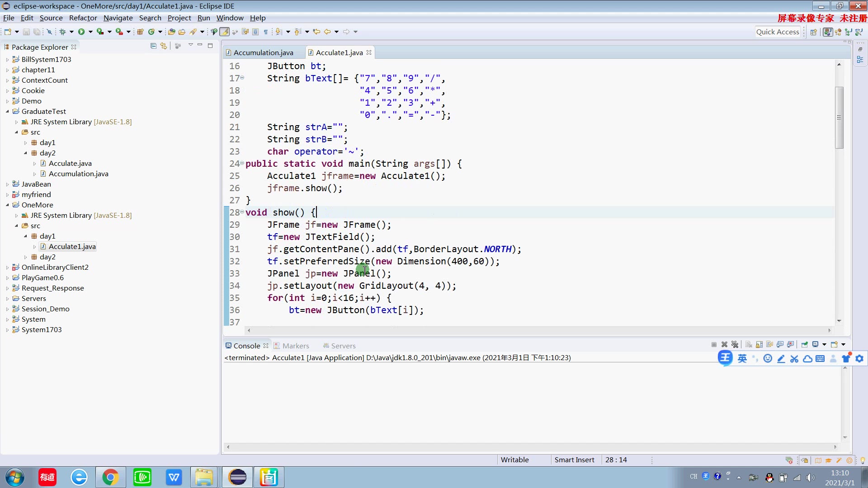868x488 pixels.
Task: Click the Debug bug icon
Action: click(x=63, y=32)
